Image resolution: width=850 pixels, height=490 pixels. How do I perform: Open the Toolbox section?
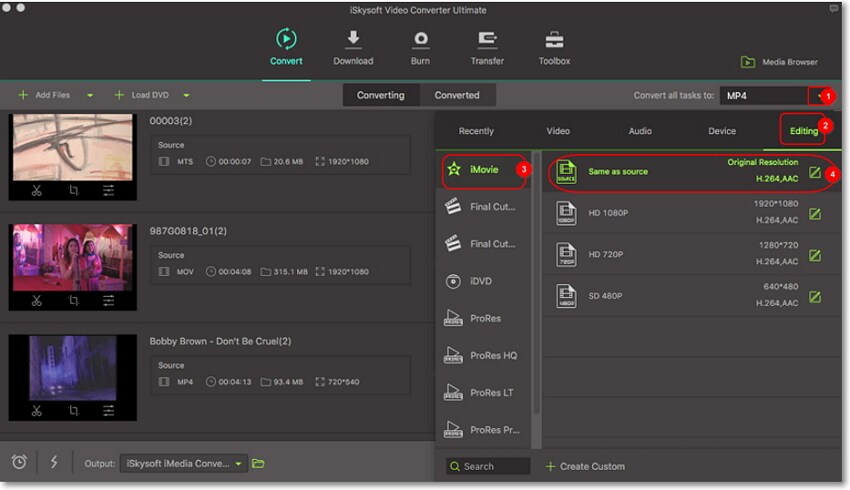tap(554, 48)
